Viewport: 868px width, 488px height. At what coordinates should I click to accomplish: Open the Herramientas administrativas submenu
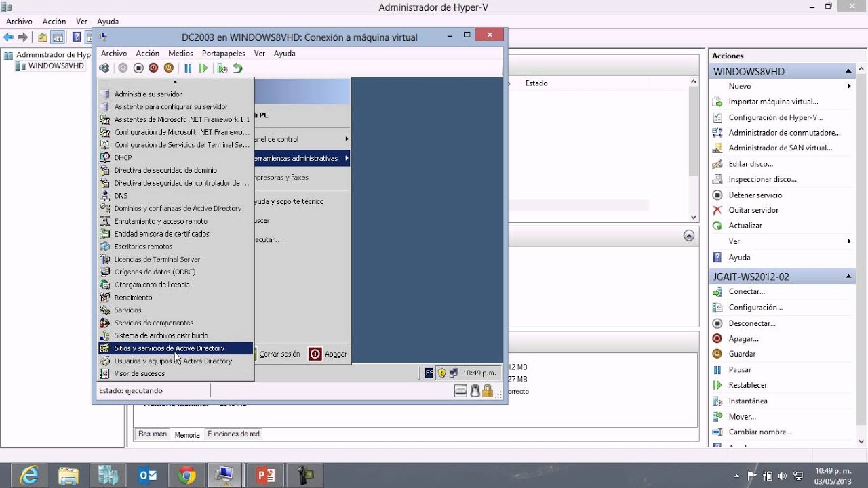coord(302,158)
